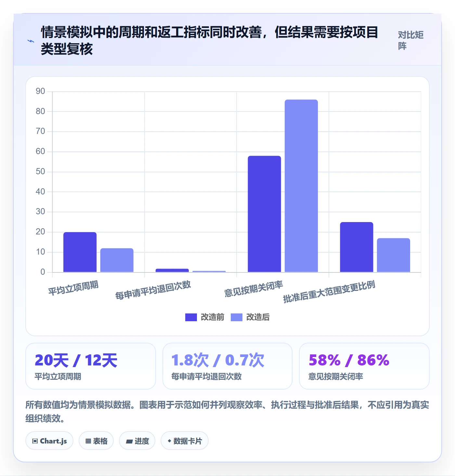Click the card title starting with 情景模拟中的周期
Viewport: 455px width, 476px height.
210,40
